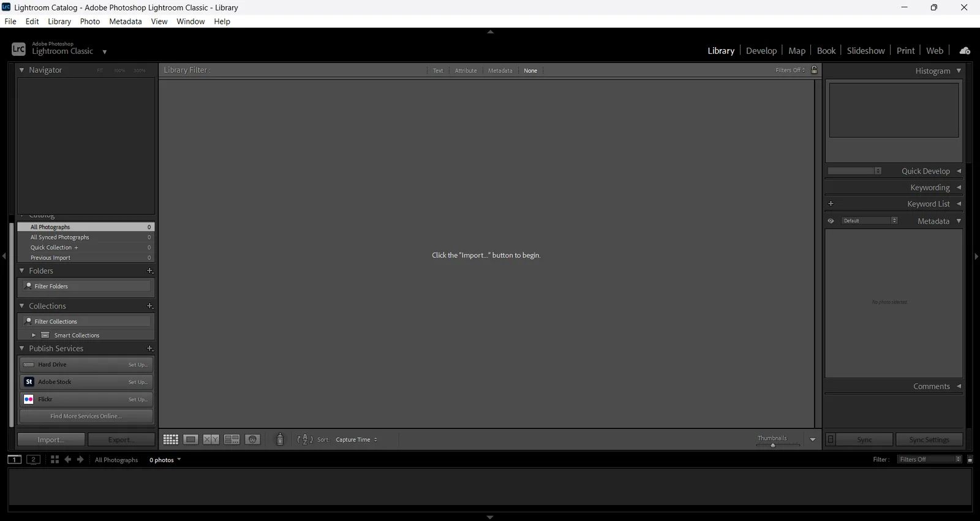
Task: Open the Metadata Default preset dropdown
Action: (x=869, y=221)
